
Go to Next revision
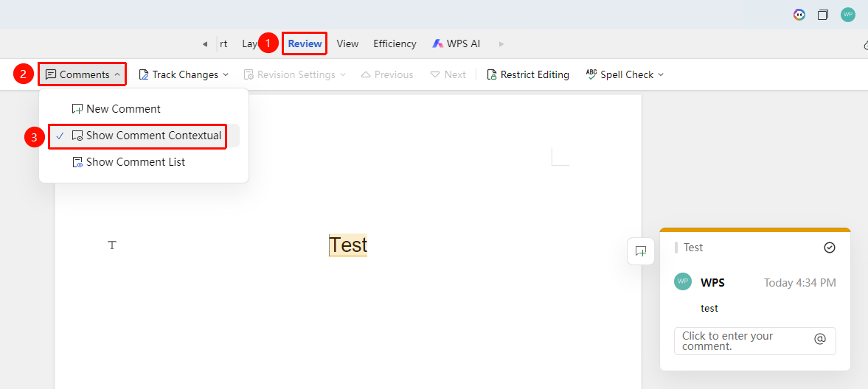(x=448, y=74)
